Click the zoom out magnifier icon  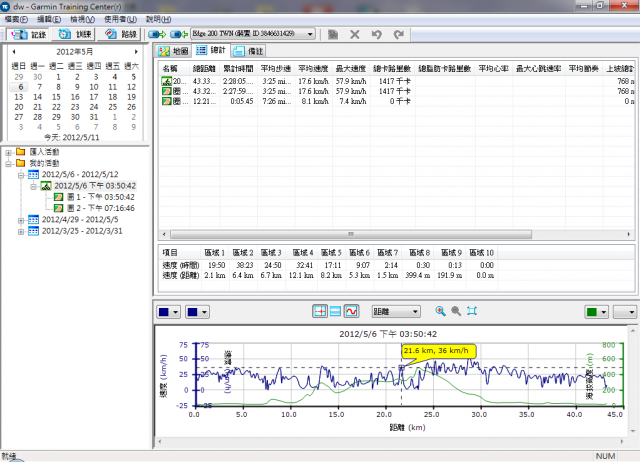(456, 311)
